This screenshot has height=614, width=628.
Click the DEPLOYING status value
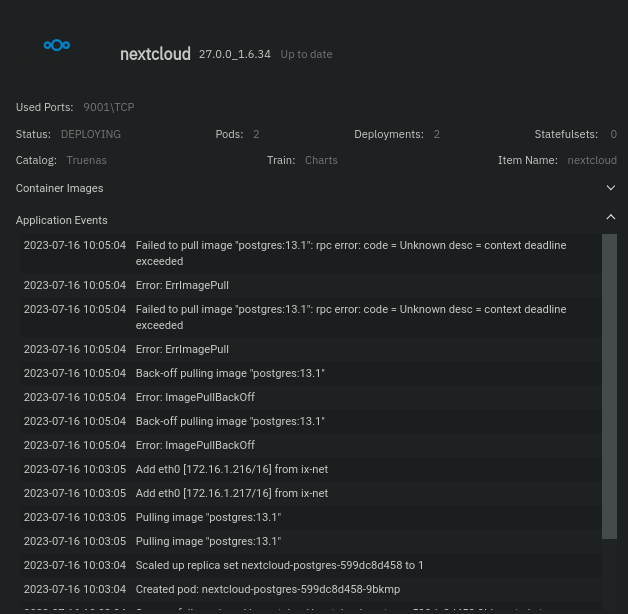pyautogui.click(x=91, y=134)
